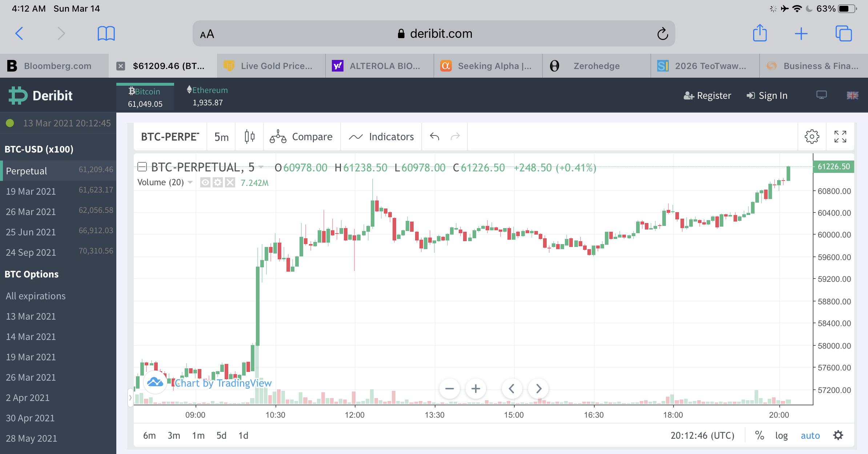Collapse the BTC-PERPETUAL legend box

142,167
